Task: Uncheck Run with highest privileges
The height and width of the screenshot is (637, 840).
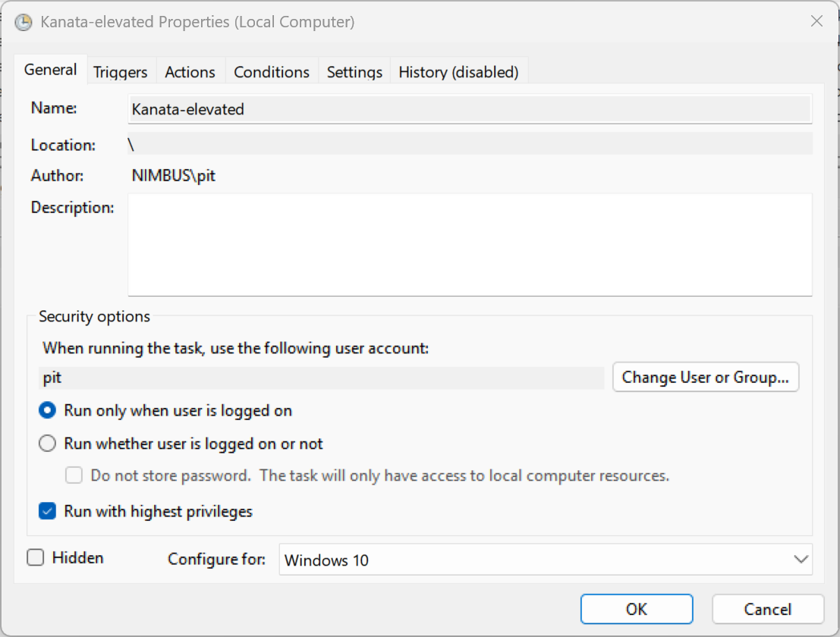Action: pyautogui.click(x=48, y=511)
